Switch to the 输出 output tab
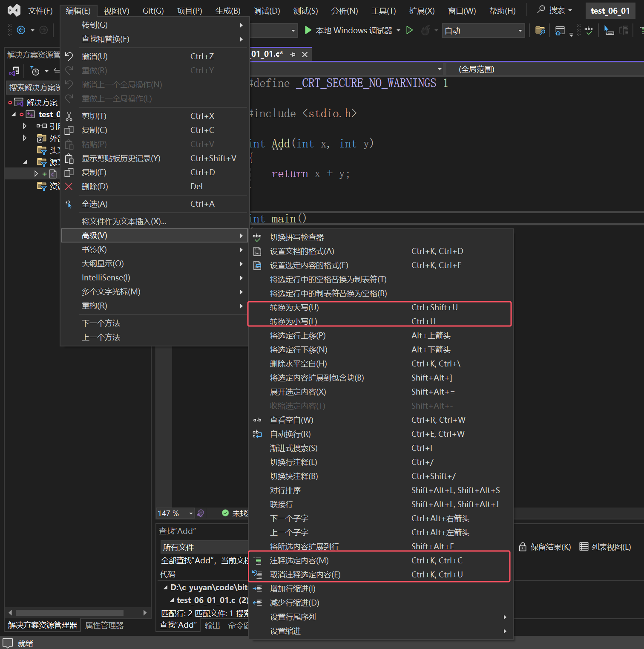The image size is (644, 649). [213, 625]
